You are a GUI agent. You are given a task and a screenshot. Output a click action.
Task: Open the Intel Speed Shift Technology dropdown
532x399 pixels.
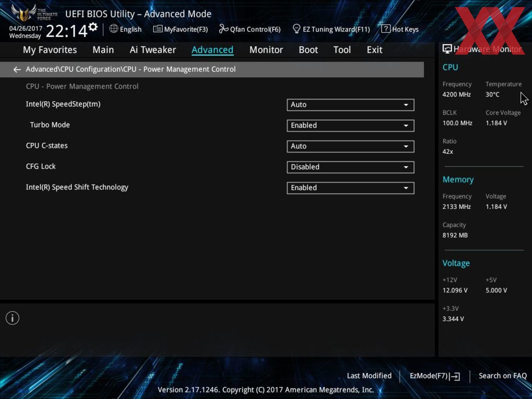click(350, 188)
